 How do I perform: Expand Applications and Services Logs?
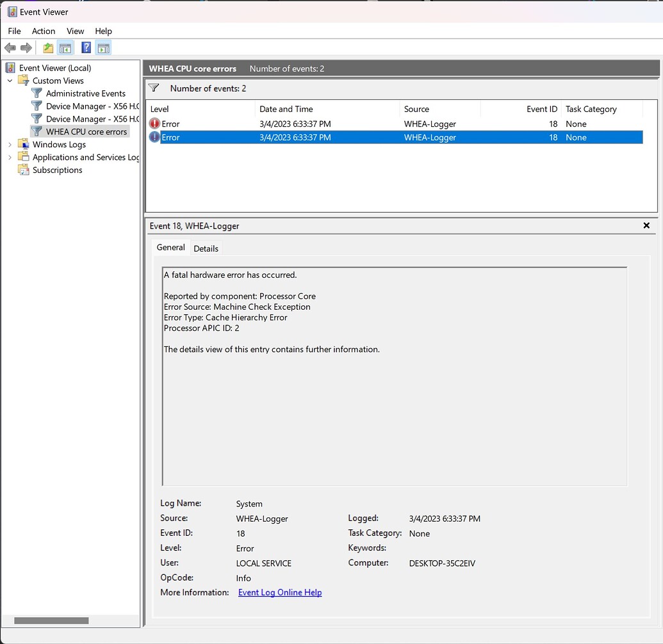[10, 157]
